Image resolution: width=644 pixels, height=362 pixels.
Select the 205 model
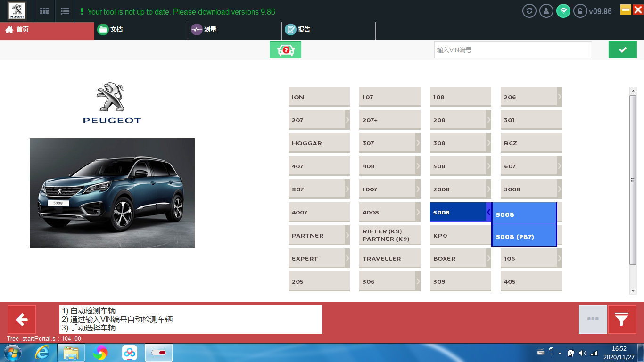coord(319,281)
